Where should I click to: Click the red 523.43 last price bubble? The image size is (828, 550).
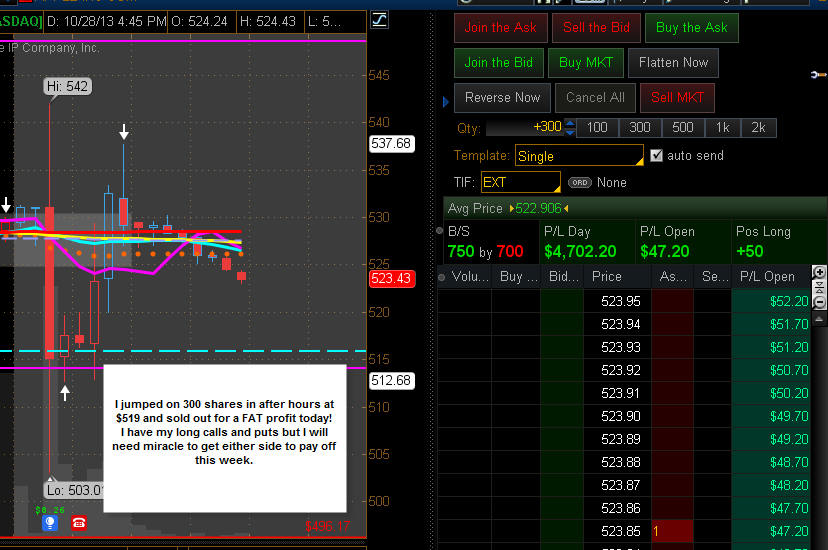click(x=391, y=279)
